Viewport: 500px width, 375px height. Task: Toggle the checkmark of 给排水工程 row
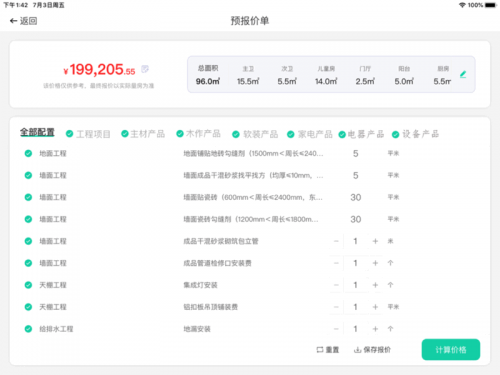28,329
